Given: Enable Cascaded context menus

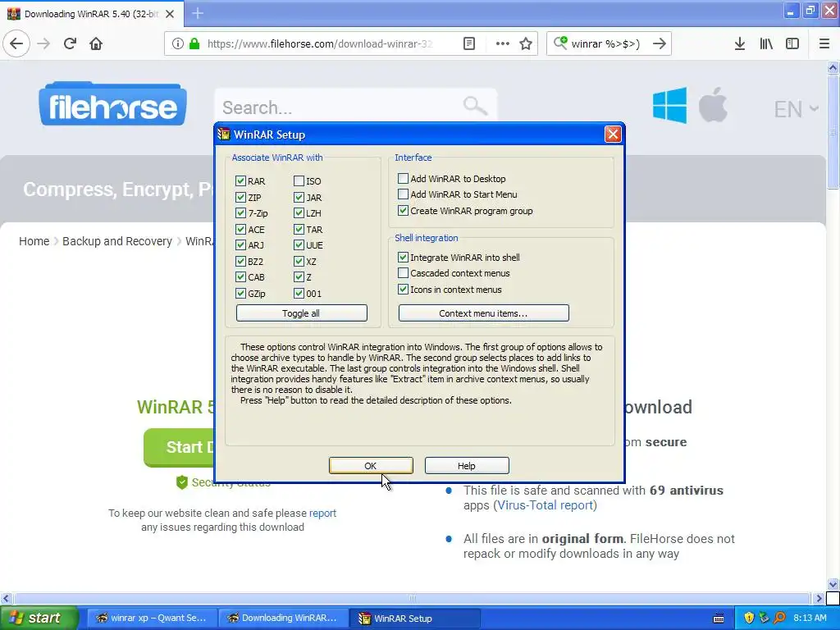Looking at the screenshot, I should point(403,272).
